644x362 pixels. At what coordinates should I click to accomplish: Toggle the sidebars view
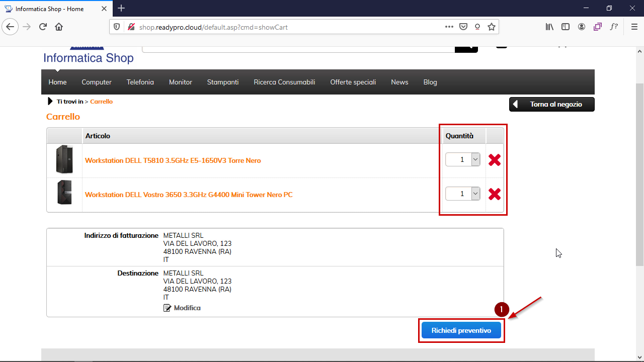pyautogui.click(x=566, y=27)
